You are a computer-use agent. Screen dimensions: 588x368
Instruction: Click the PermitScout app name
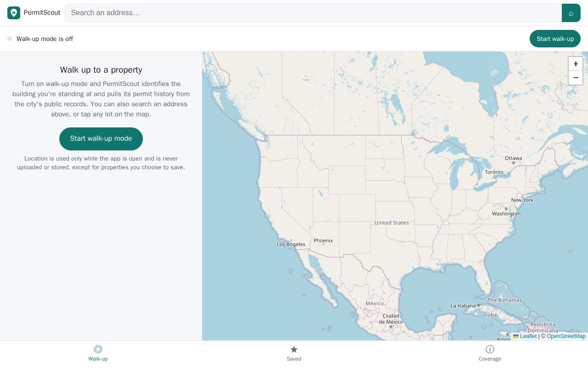42,13
